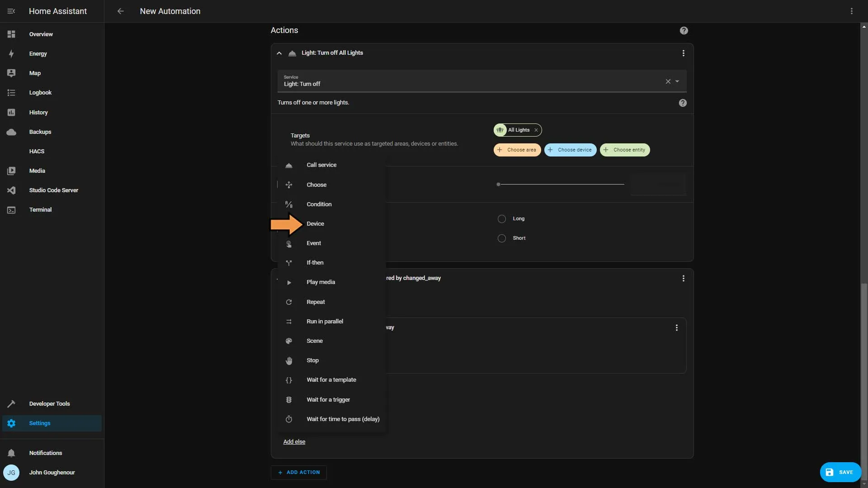This screenshot has height=488, width=868.
Task: Click the All Lights target chip
Action: pyautogui.click(x=518, y=130)
